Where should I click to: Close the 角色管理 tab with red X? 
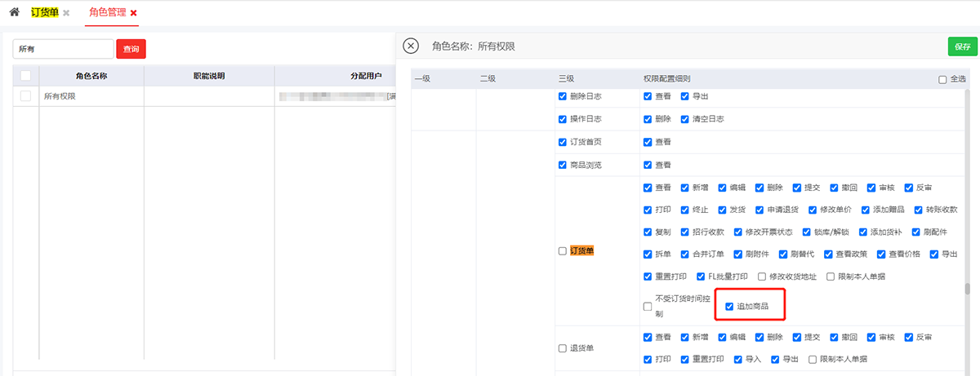coord(133,14)
